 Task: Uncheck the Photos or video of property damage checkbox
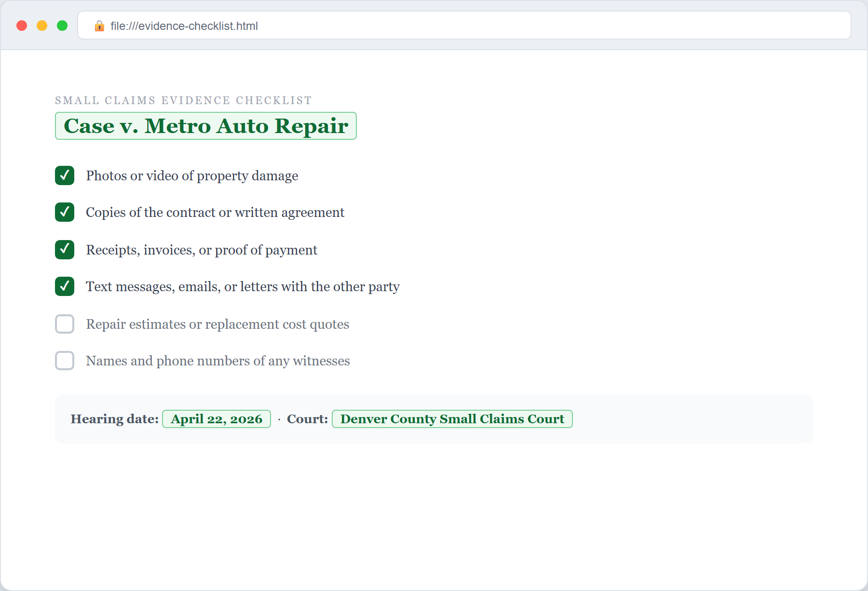tap(65, 175)
